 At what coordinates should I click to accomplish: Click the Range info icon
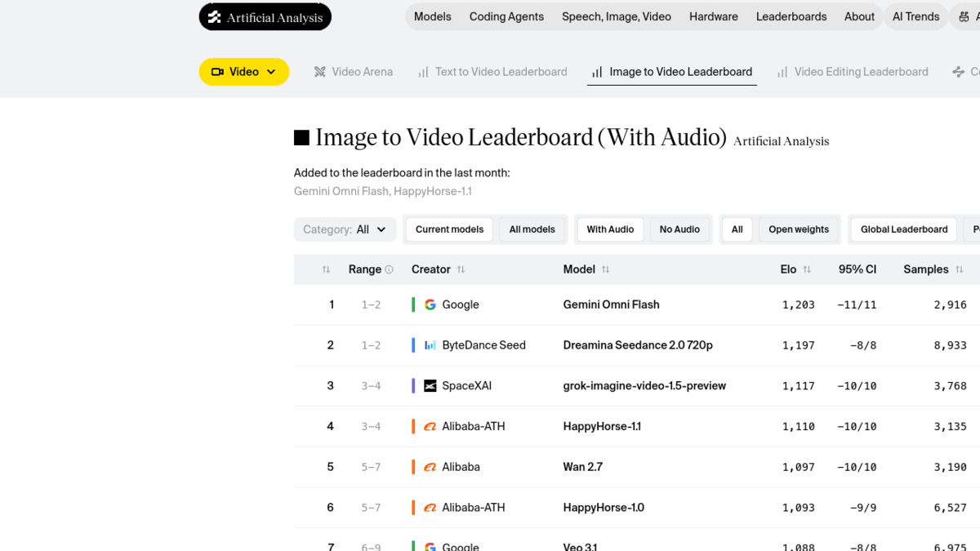coord(389,269)
